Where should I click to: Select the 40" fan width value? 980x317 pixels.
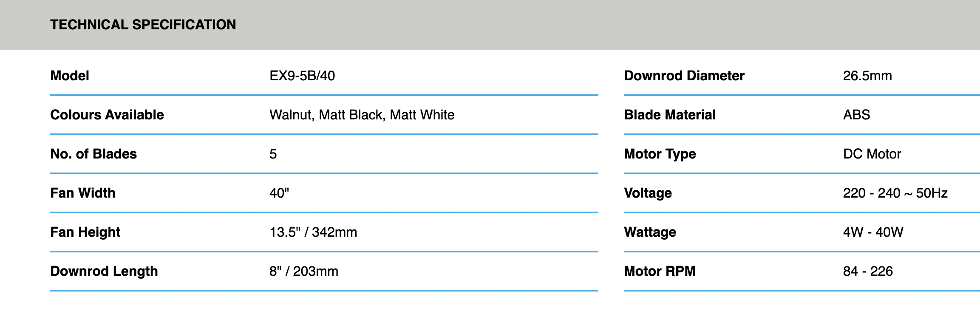pos(279,193)
